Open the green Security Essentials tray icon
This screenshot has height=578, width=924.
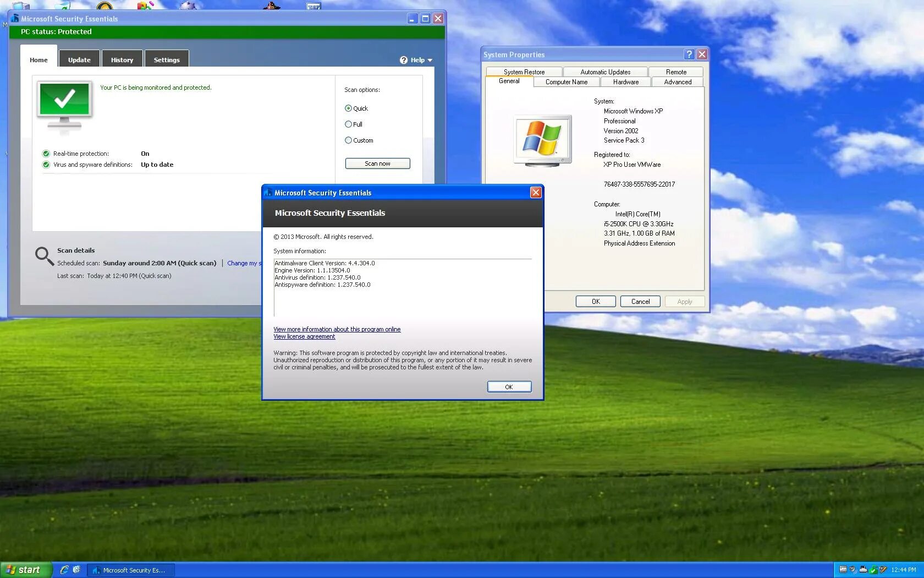873,570
